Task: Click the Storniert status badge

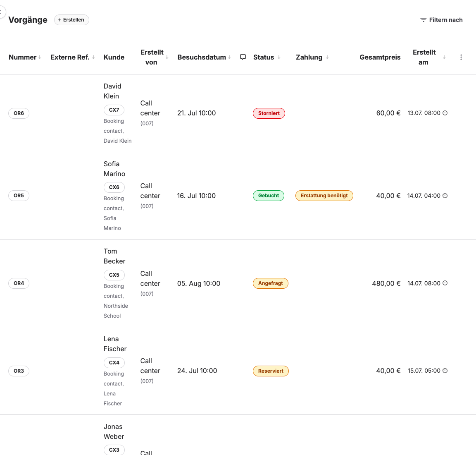Action: coord(269,113)
